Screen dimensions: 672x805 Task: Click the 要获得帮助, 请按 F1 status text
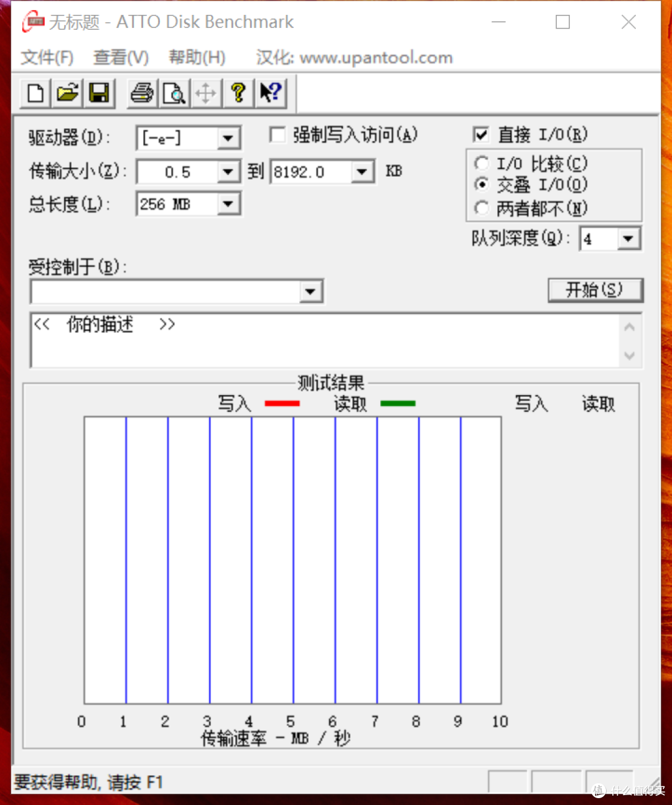pyautogui.click(x=88, y=782)
